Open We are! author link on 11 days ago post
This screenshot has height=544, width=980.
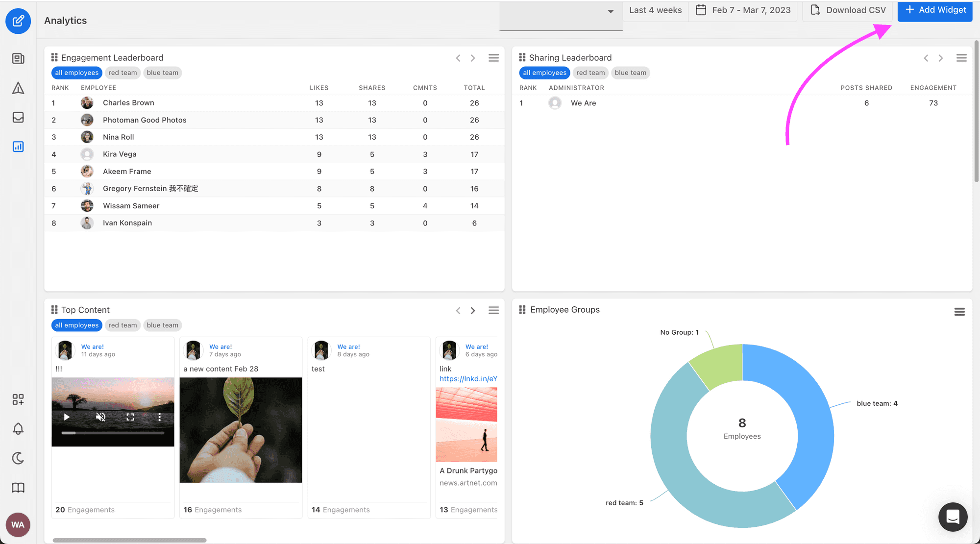93,346
